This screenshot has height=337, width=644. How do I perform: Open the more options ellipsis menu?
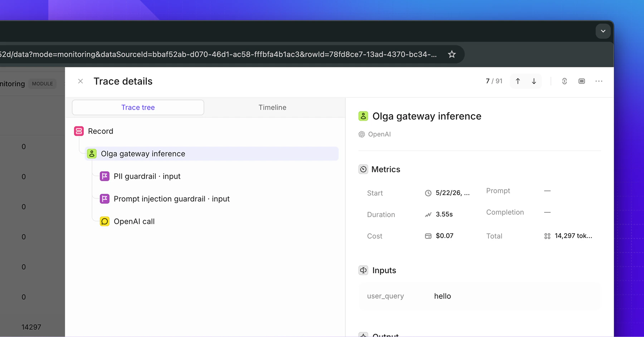599,81
